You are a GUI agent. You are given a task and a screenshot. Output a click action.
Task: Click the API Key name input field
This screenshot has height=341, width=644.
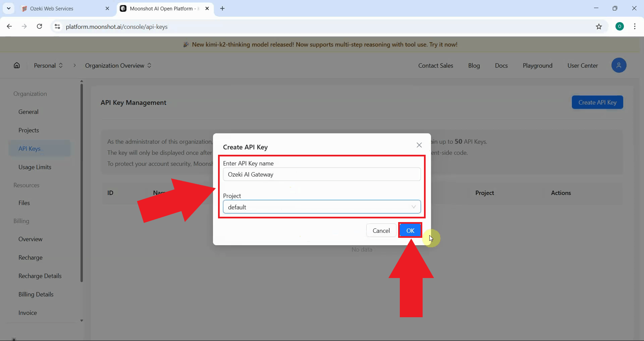[321, 174]
